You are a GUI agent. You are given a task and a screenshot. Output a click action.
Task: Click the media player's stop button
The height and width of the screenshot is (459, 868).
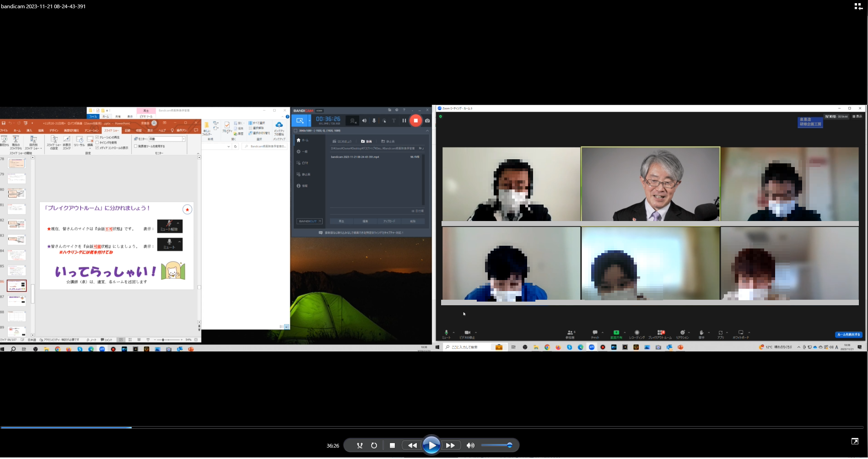[392, 445]
